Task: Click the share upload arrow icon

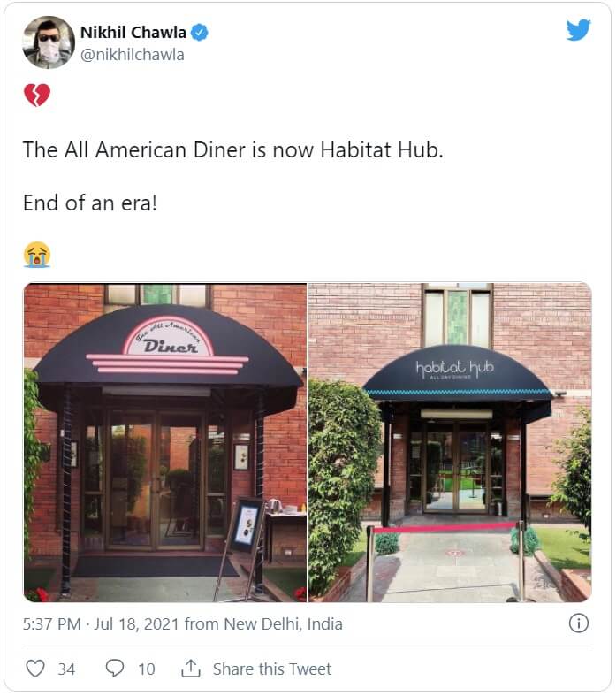Action: [191, 668]
